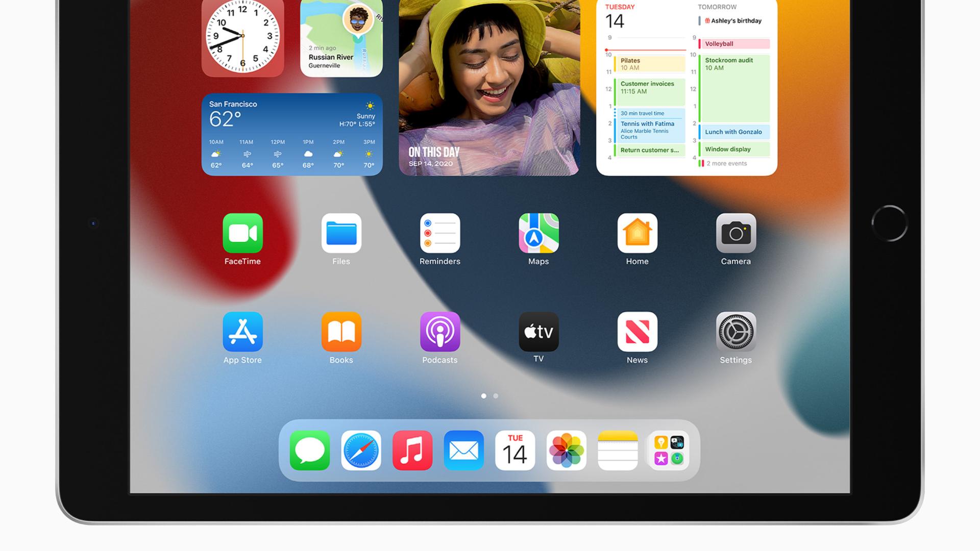The image size is (980, 551).
Task: Open Mail from the dock
Action: (x=463, y=450)
